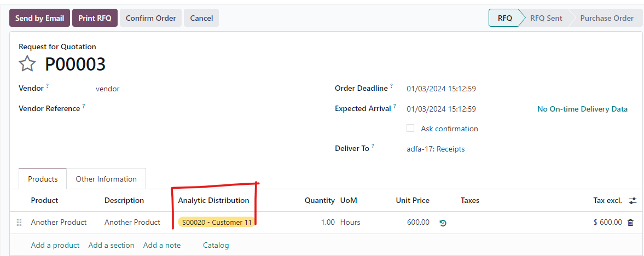The height and width of the screenshot is (256, 644).
Task: Click the UoM column header
Action: (349, 201)
